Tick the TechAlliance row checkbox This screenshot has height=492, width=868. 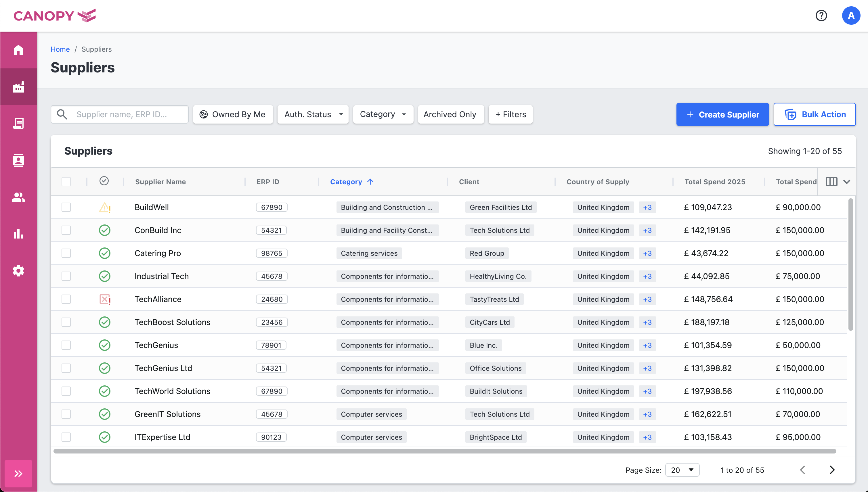(66, 299)
